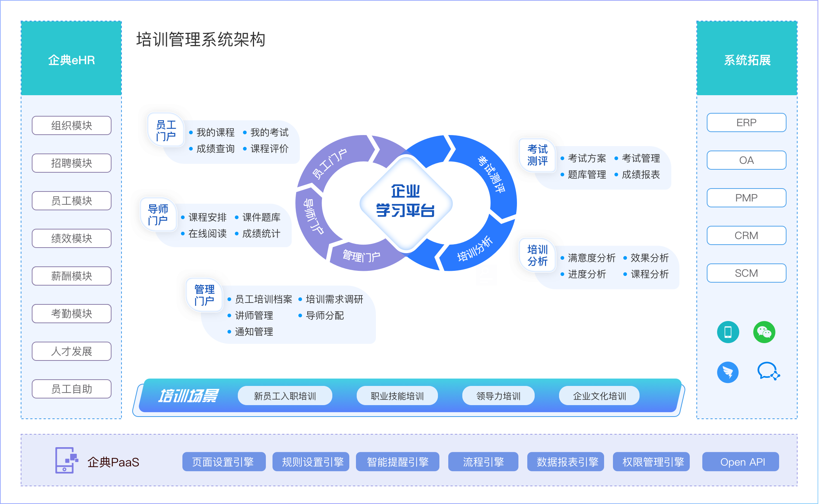Click the 考试测评 label badge
This screenshot has width=819, height=504.
point(537,155)
